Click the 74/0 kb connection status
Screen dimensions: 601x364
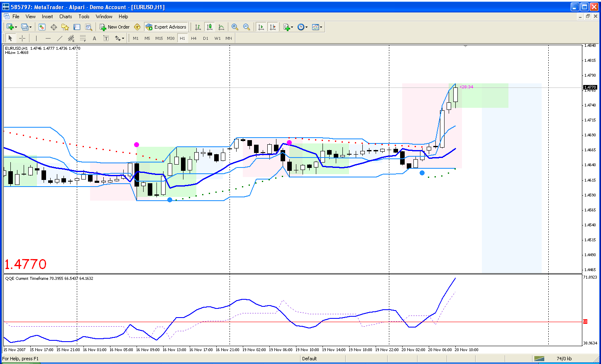[x=564, y=359]
